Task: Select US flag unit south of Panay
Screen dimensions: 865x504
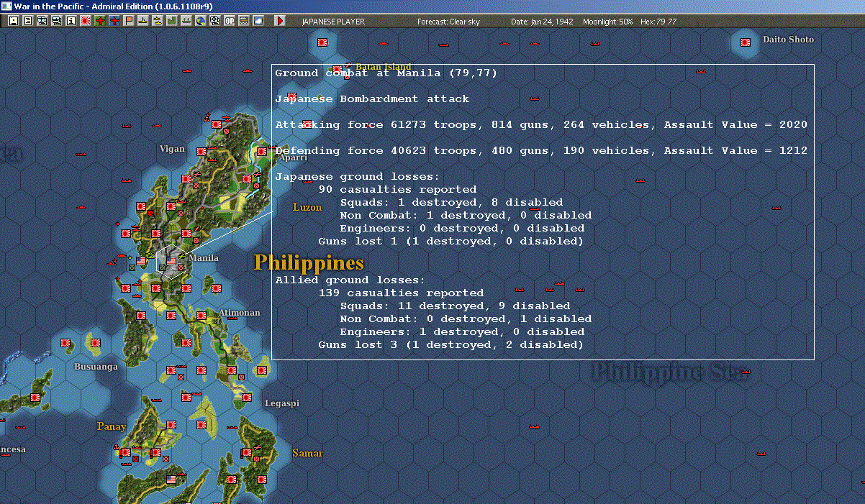Action: point(171,480)
